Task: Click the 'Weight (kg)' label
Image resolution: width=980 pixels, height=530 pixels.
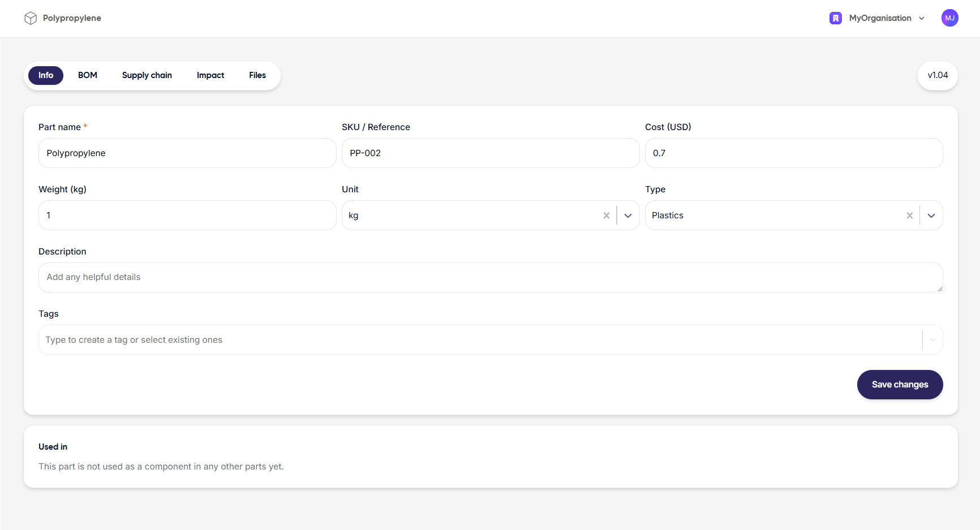Action: 62,189
